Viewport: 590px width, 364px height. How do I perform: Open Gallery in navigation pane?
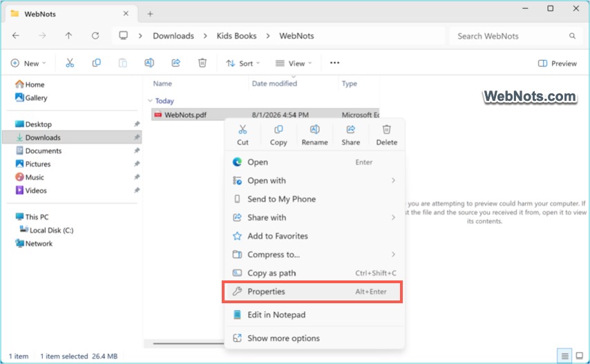pos(31,98)
